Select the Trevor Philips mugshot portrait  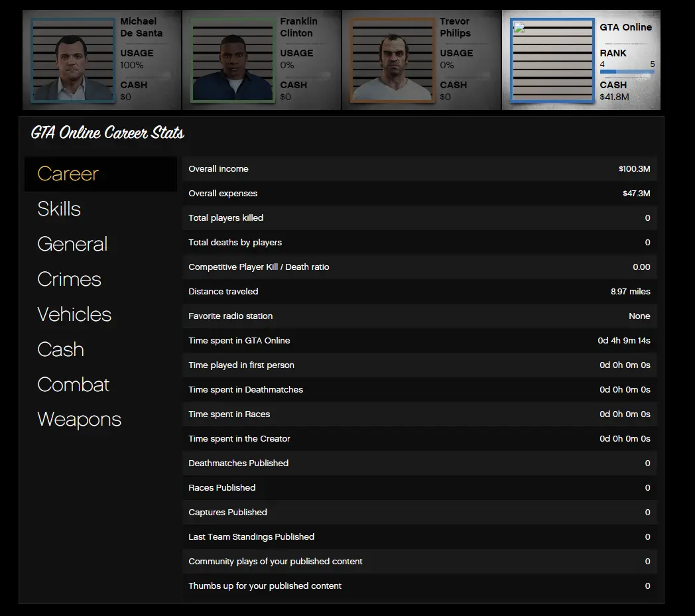pyautogui.click(x=393, y=60)
